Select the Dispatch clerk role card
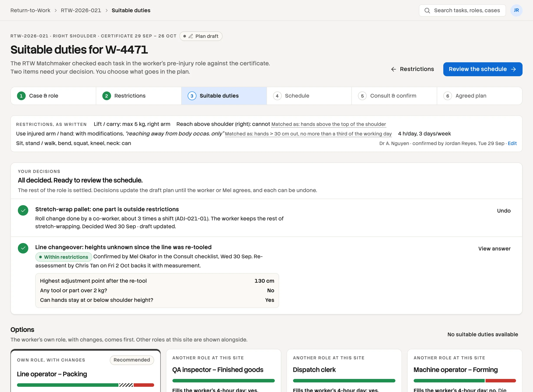 [344, 371]
